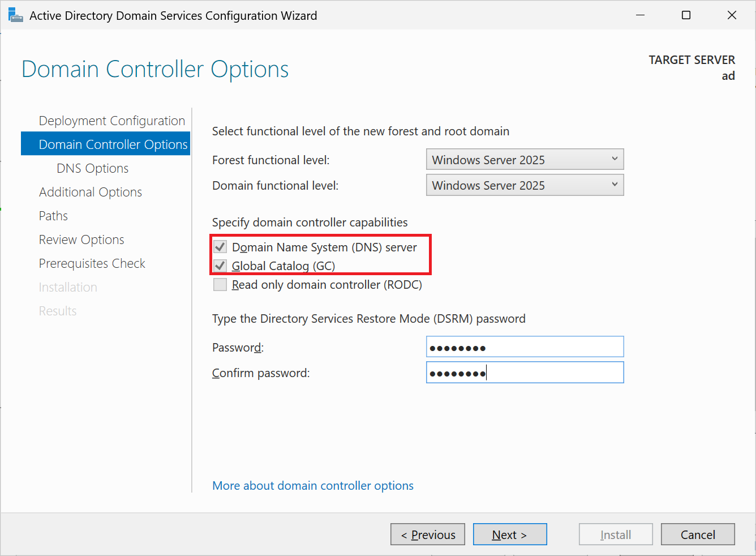
Task: Click the Next button
Action: [x=510, y=534]
